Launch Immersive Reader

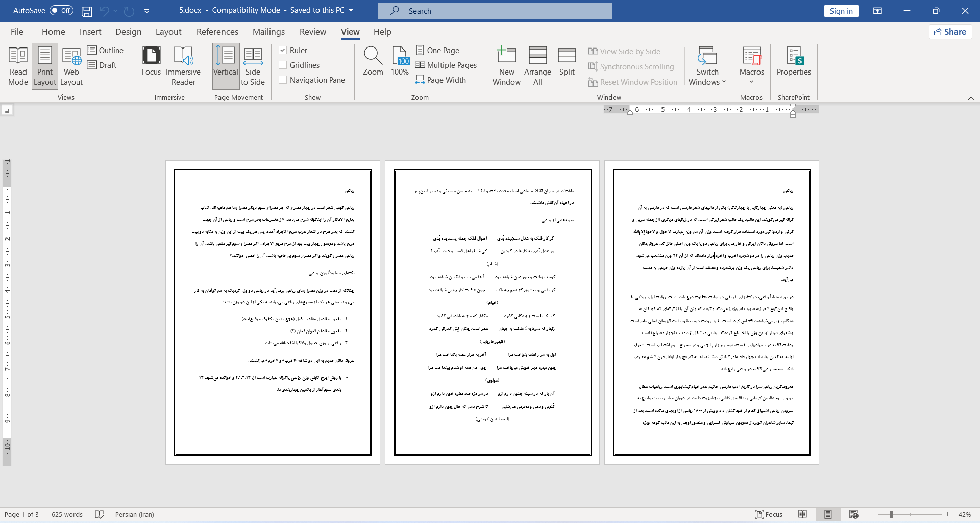(183, 66)
